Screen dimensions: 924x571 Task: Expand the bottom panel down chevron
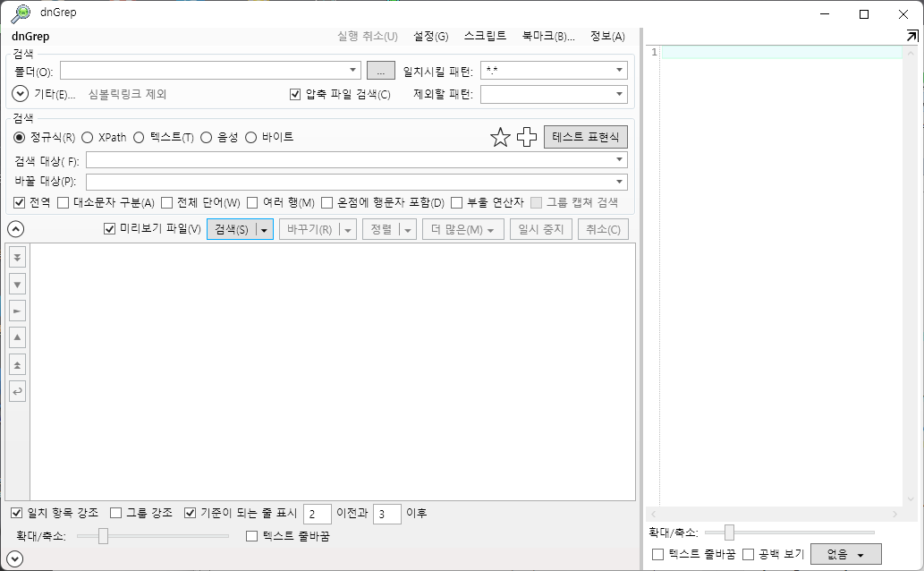click(14, 558)
